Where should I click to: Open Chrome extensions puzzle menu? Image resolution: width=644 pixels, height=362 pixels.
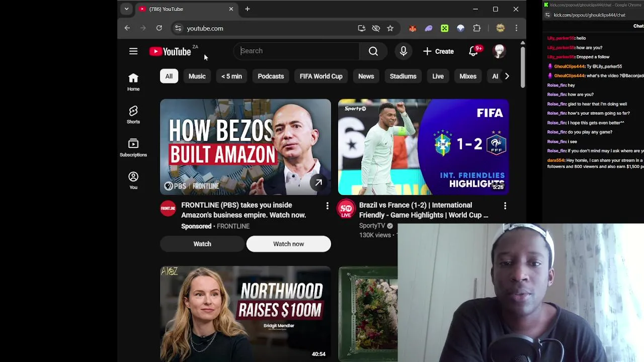coord(477,28)
